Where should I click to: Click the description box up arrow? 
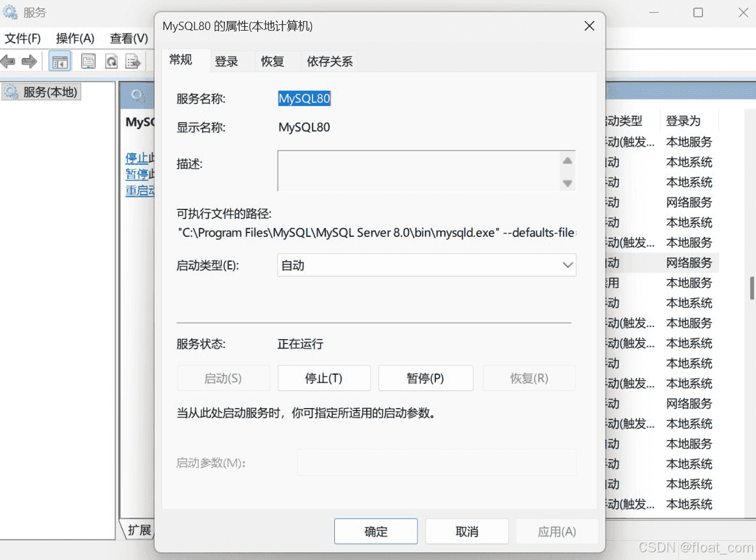pyautogui.click(x=567, y=160)
